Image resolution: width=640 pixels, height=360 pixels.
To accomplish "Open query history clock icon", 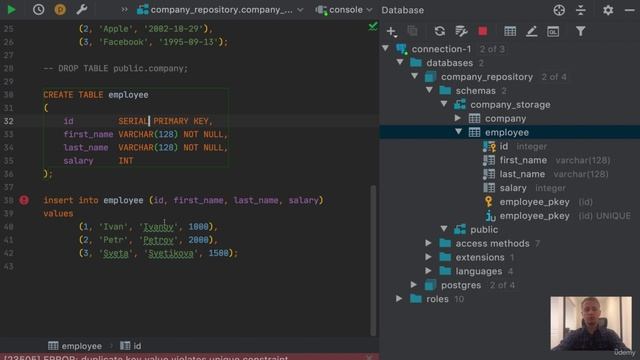I will coord(38,9).
